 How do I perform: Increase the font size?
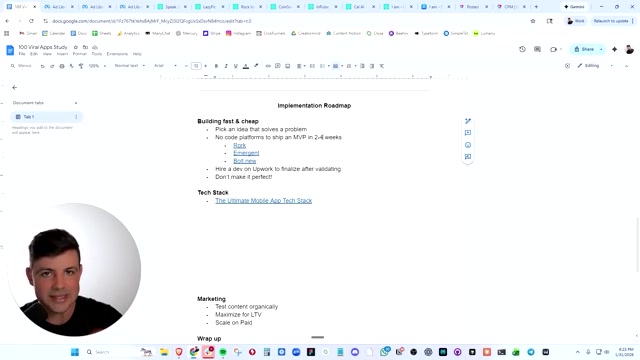click(206, 66)
